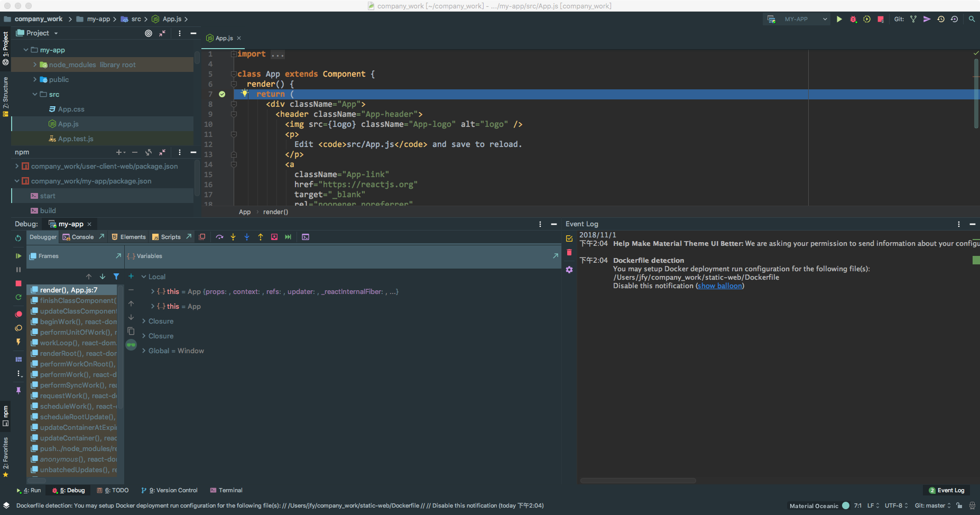Open Search Everywhere magnifier

click(972, 19)
